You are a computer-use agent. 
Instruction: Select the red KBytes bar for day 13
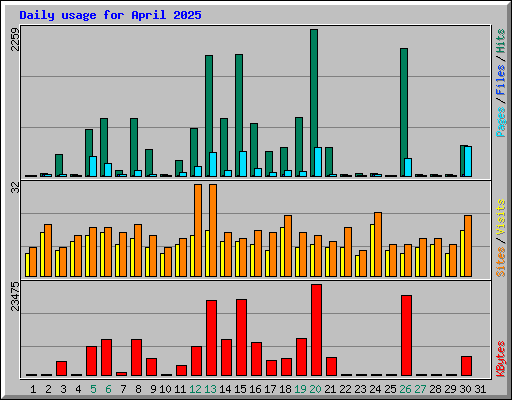211,338
